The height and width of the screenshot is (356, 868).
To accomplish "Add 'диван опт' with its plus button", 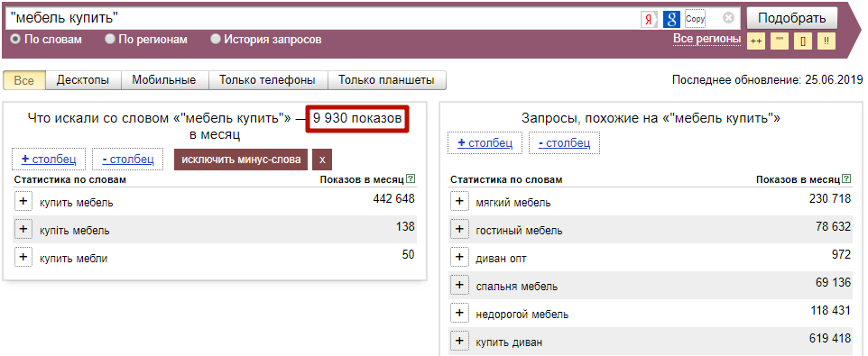I will (x=459, y=258).
